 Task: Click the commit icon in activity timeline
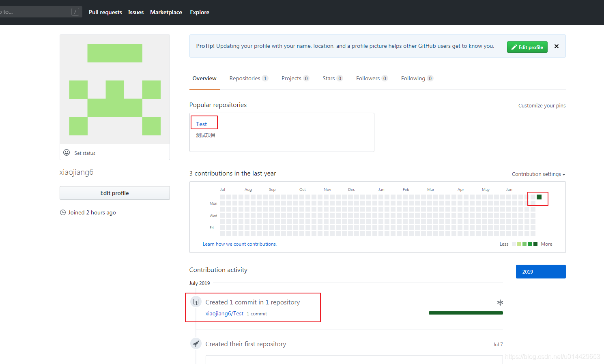tap(196, 302)
